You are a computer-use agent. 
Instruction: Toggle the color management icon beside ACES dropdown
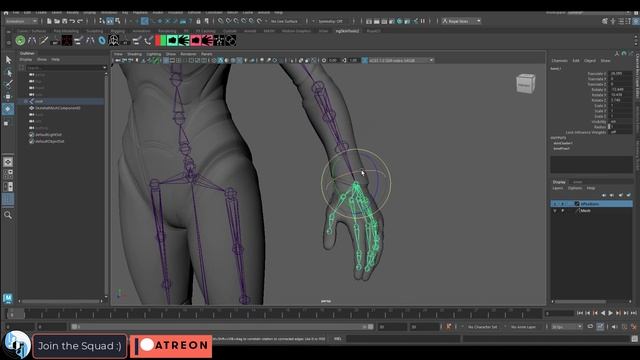tap(364, 60)
